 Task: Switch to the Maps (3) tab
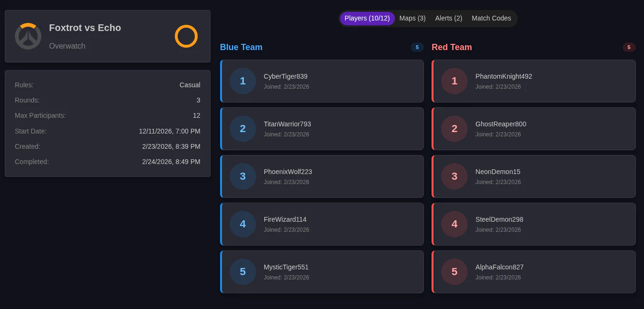413,19
